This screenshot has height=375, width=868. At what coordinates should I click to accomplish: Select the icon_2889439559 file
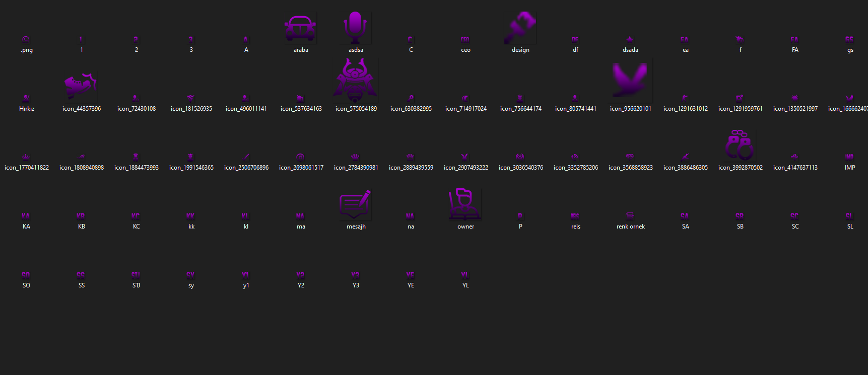point(410,157)
